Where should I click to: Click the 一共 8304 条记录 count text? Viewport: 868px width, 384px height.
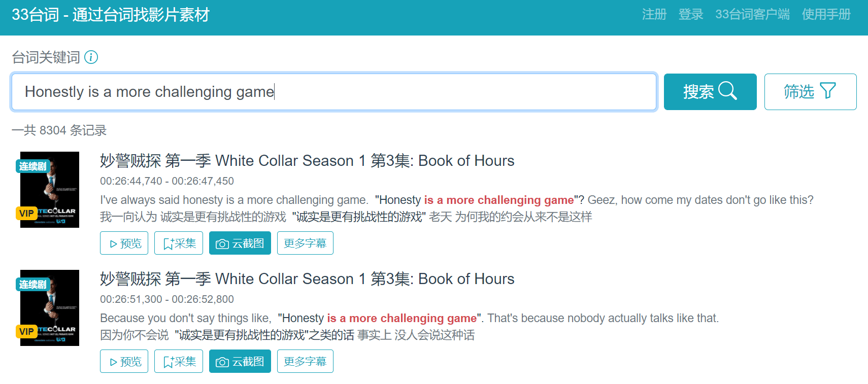tap(59, 130)
